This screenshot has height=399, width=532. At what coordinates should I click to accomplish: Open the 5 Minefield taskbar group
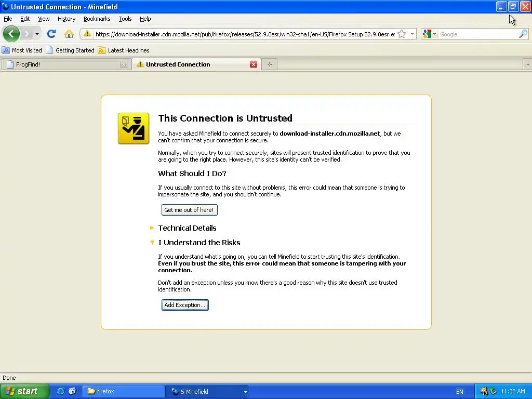tap(207, 391)
